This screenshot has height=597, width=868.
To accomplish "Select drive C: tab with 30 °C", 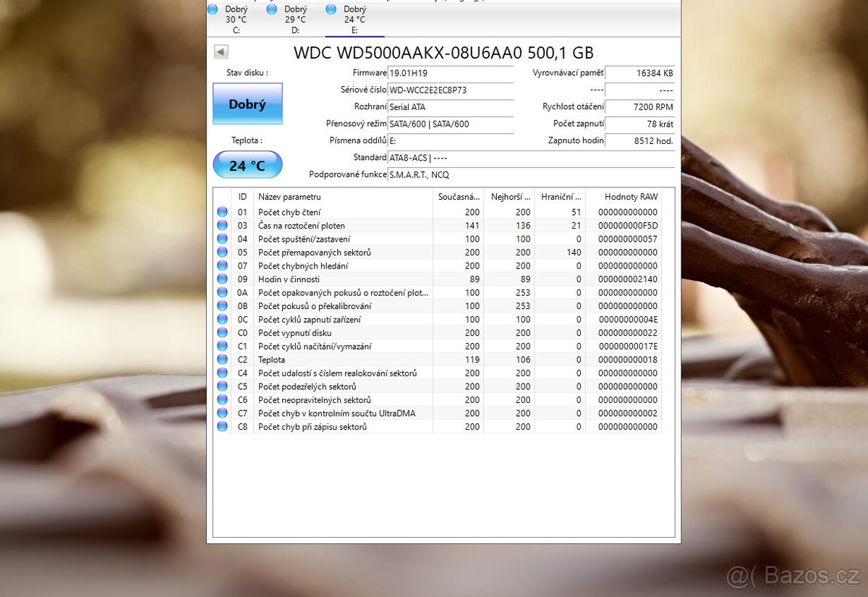I will pyautogui.click(x=237, y=19).
